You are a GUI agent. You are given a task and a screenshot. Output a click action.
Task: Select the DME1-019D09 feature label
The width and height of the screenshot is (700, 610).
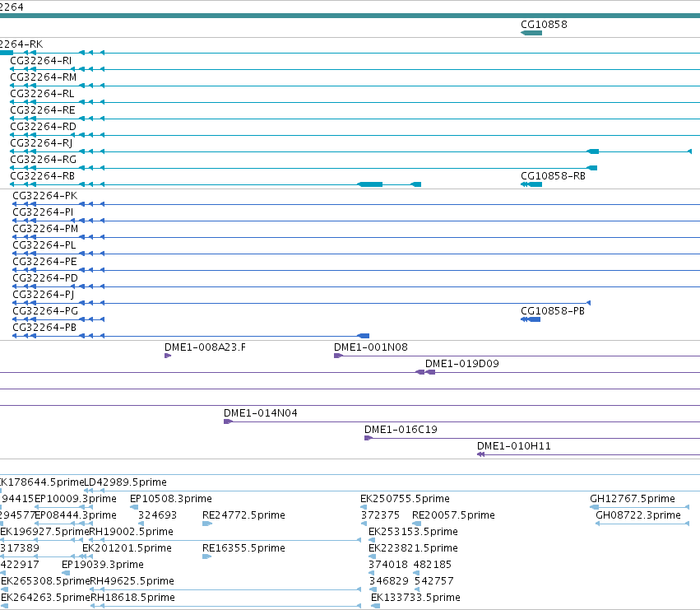pos(462,364)
